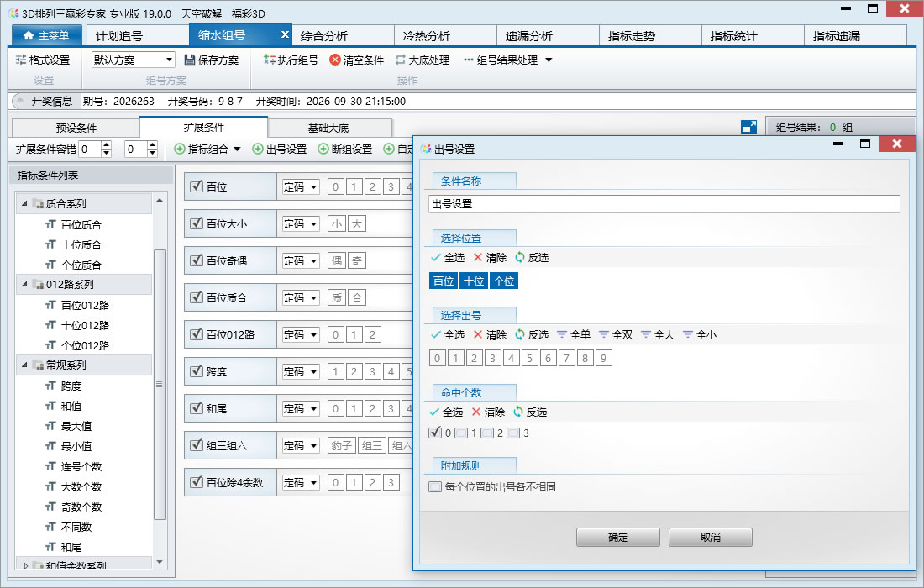
Task: Open the 组号结果处理 dropdown menu
Action: click(549, 60)
